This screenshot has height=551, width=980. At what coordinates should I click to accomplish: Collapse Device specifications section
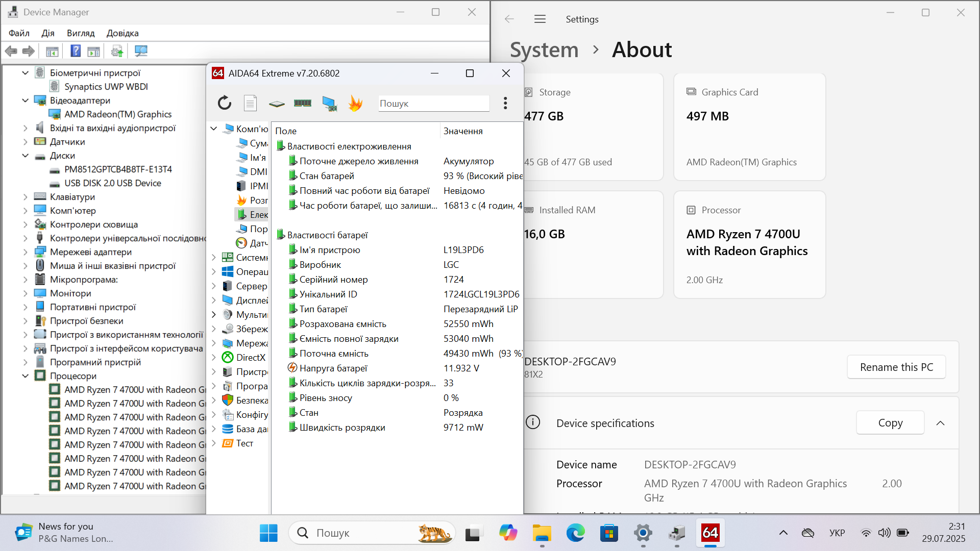(x=940, y=423)
